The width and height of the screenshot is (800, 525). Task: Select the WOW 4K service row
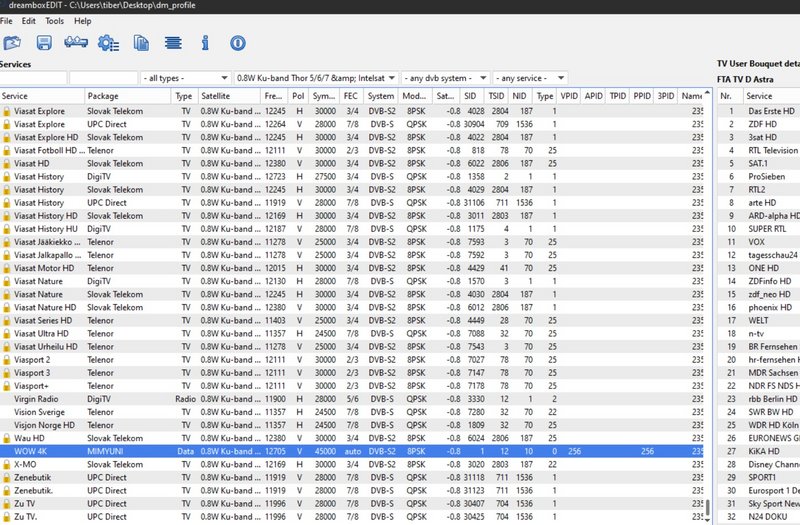tap(352, 452)
